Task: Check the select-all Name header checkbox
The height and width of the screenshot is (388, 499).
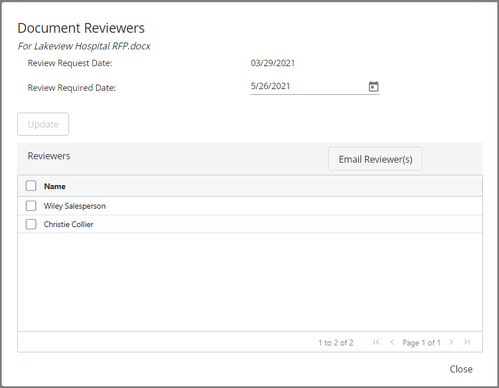Action: 31,186
